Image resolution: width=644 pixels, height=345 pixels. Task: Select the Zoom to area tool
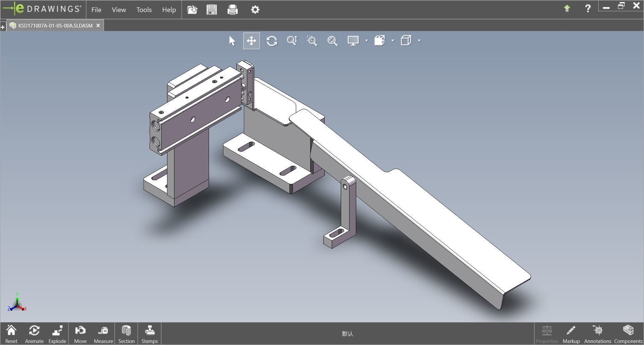click(x=312, y=41)
